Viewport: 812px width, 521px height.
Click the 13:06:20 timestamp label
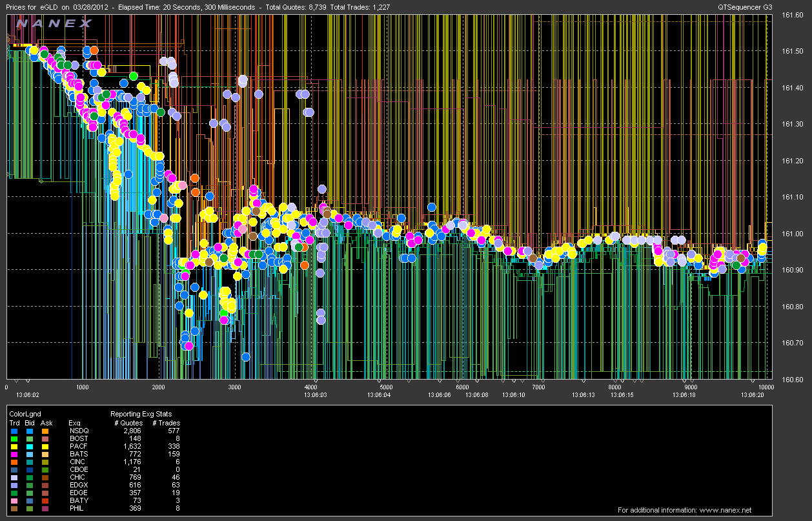click(752, 394)
